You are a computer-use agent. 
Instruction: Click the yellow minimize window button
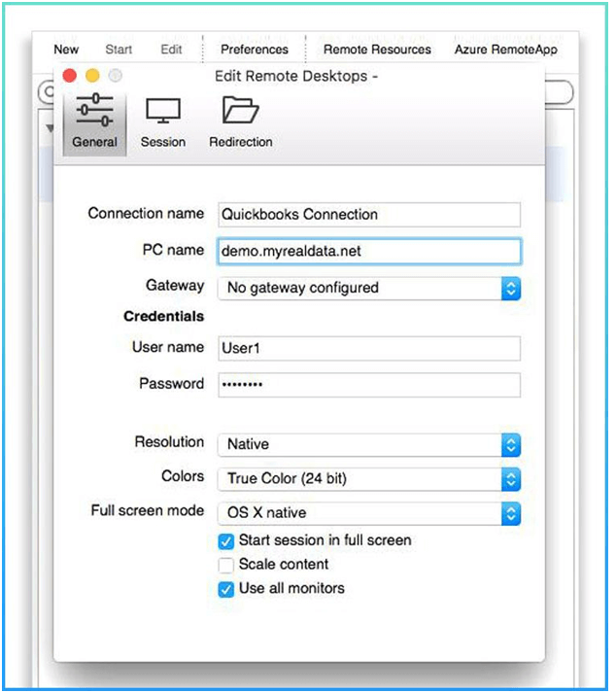pyautogui.click(x=93, y=75)
